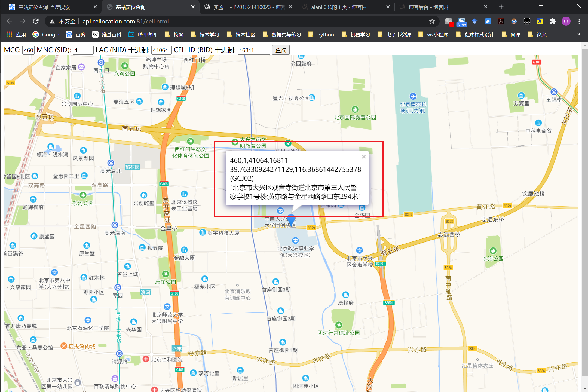The image size is (588, 392).
Task: Open the Python bookmark folder
Action: pos(321,35)
